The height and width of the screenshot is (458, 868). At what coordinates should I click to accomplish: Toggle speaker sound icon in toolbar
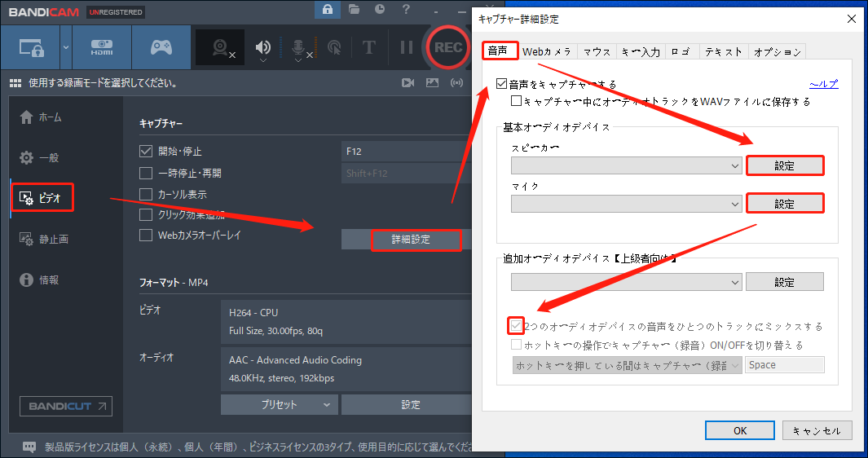click(x=263, y=48)
